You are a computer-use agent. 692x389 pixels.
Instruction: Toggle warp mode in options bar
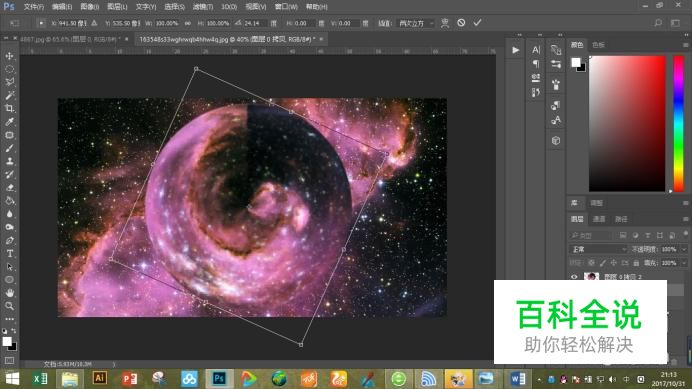pos(445,23)
